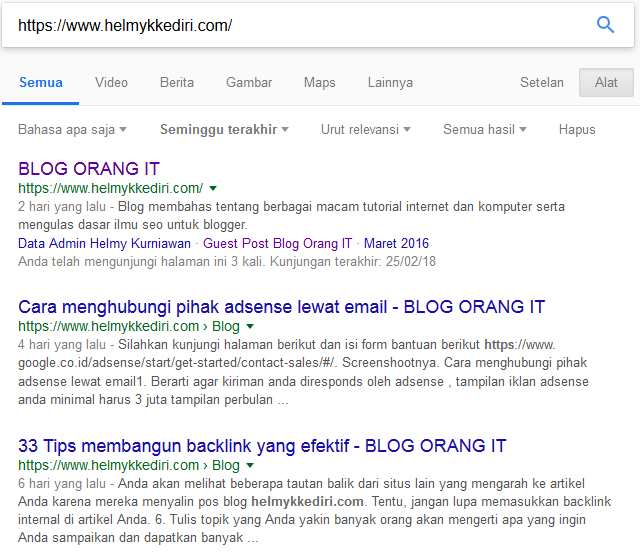Open the Maps tab
The height and width of the screenshot is (557, 640).
pos(320,82)
